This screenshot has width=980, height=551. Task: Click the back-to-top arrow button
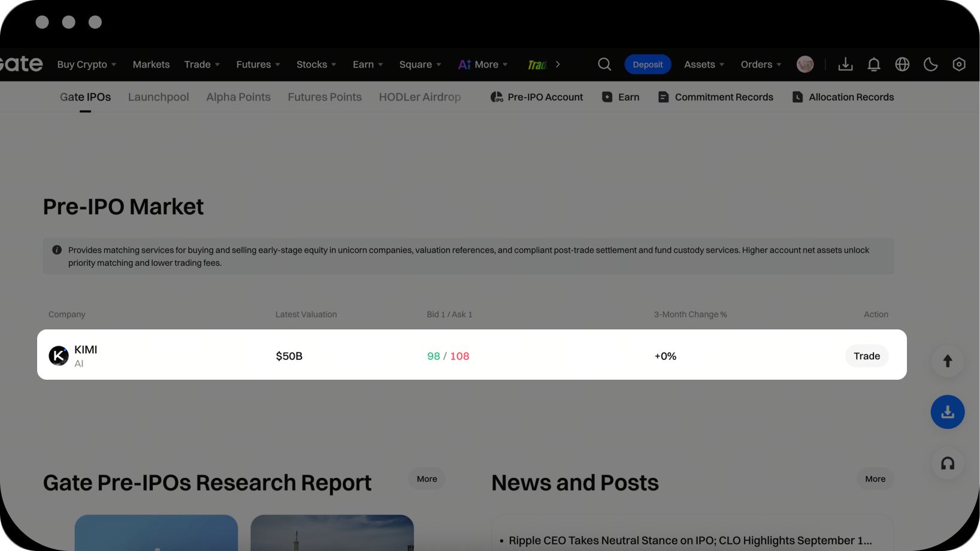948,361
